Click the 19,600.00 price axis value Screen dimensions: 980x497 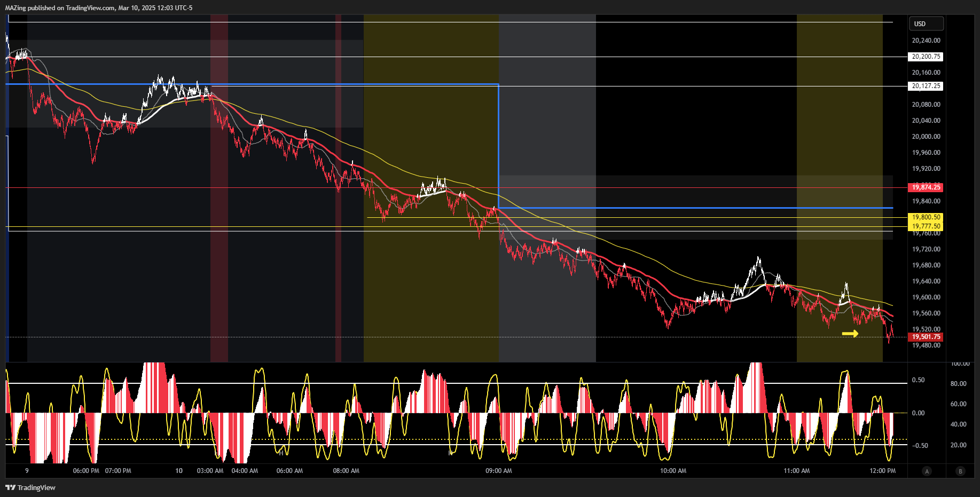[926, 297]
